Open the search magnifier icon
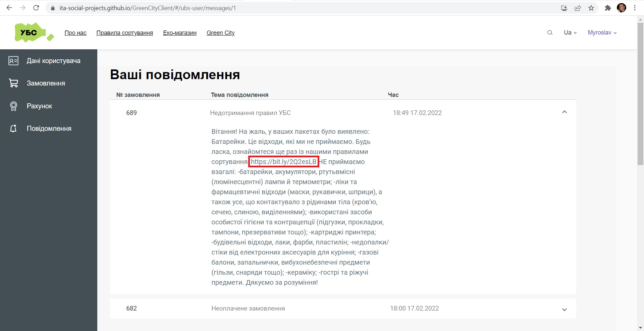This screenshot has height=331, width=644. coord(550,33)
